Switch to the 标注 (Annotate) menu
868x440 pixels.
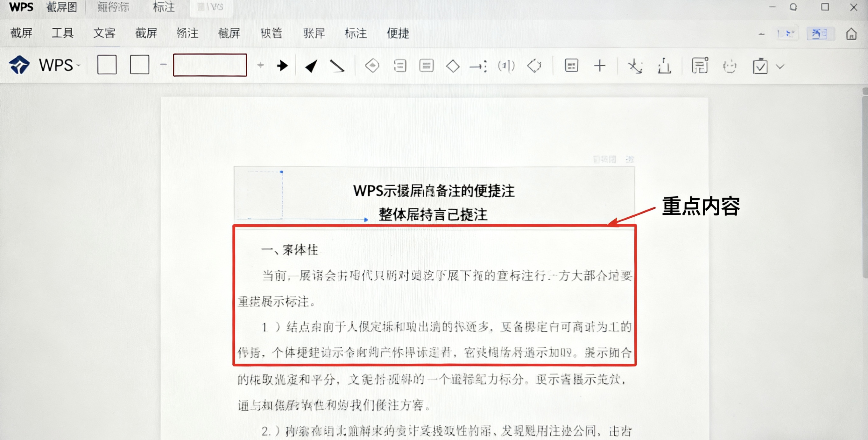(x=356, y=33)
